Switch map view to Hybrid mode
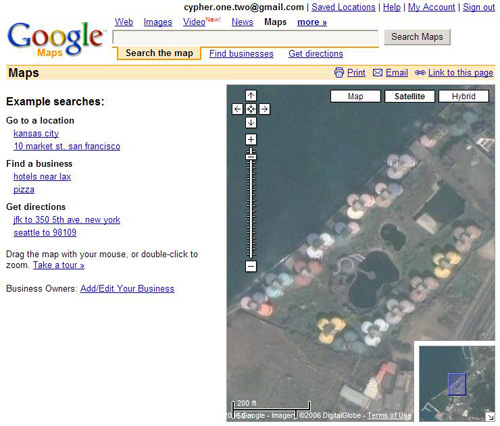 click(464, 96)
